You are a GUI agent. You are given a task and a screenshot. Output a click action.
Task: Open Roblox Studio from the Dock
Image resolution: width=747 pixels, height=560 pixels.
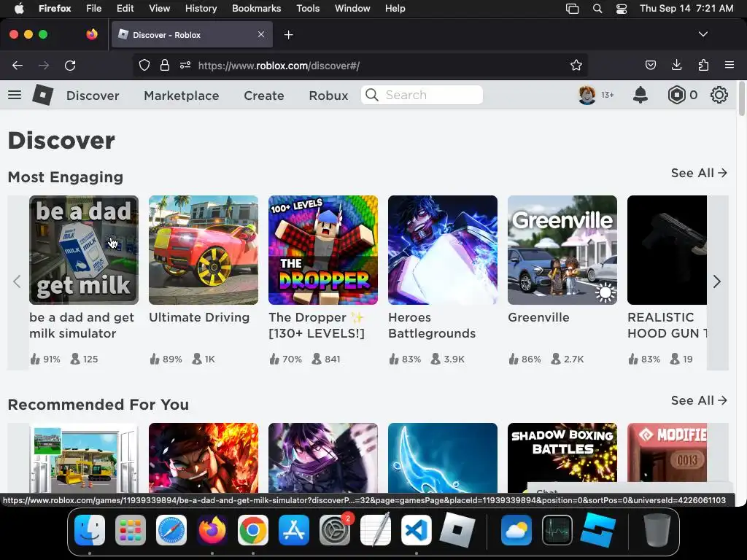[x=598, y=530]
